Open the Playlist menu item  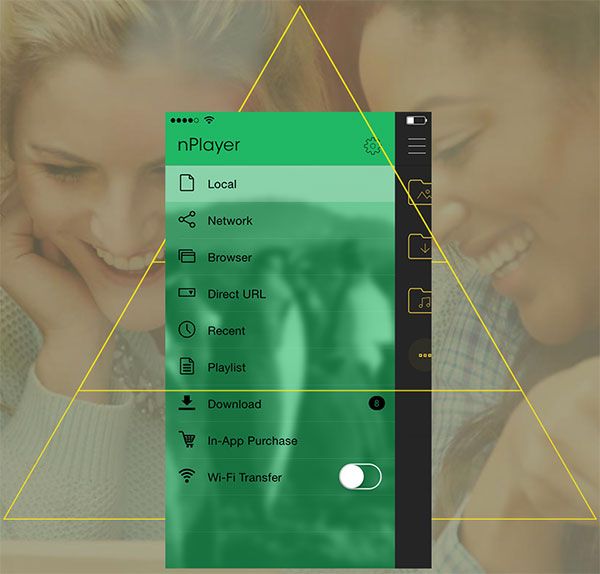[280, 367]
